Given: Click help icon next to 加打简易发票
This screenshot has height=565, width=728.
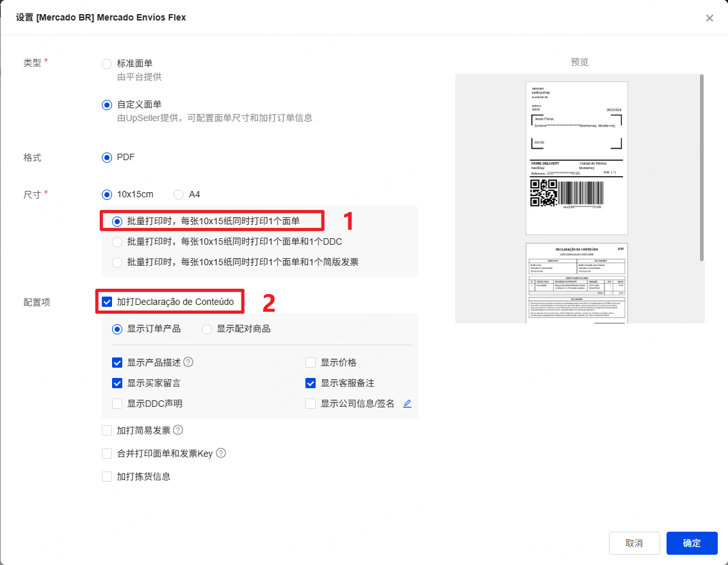Looking at the screenshot, I should click(178, 430).
